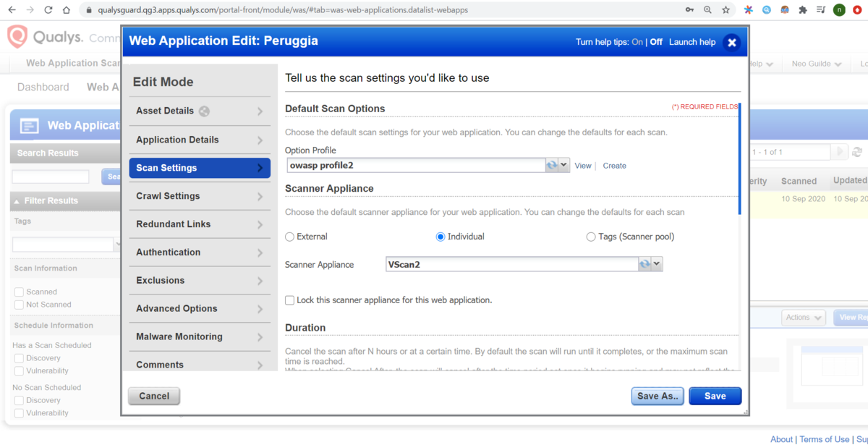
Task: Open the Neo Guilde user menu
Action: (x=817, y=64)
